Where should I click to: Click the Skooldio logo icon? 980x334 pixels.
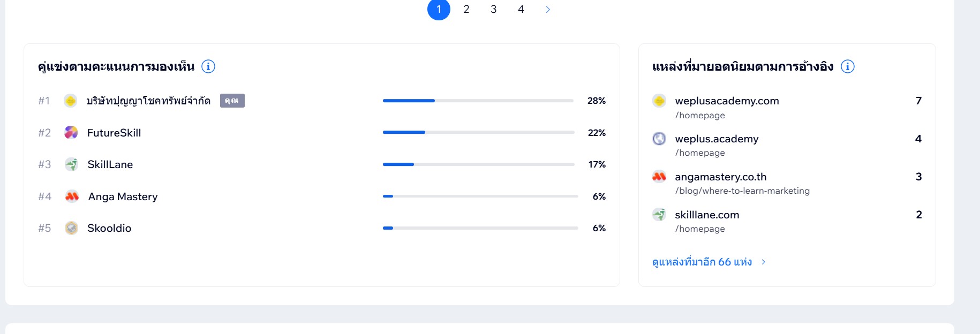click(71, 228)
